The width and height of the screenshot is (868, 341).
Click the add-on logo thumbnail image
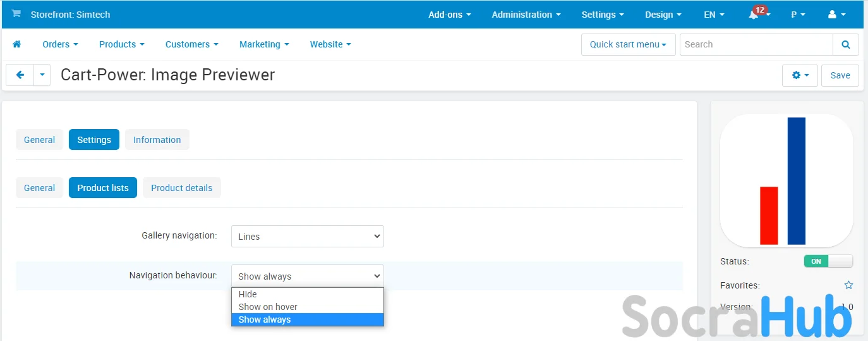787,181
